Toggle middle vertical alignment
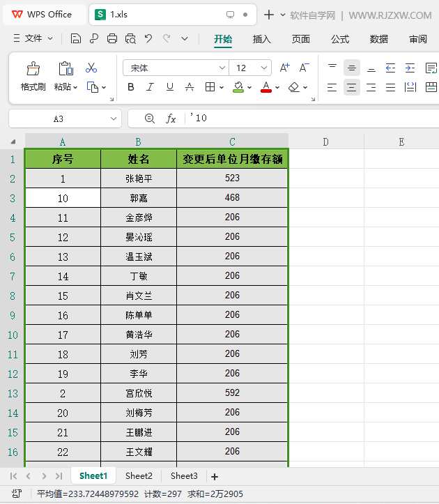 (352, 68)
